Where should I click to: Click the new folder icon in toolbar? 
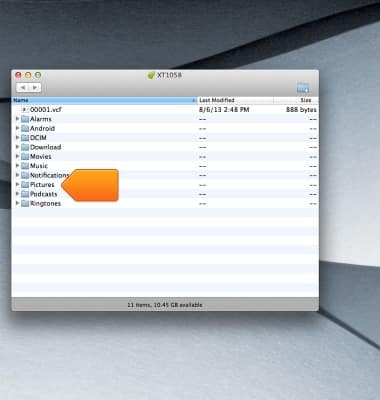[x=303, y=88]
